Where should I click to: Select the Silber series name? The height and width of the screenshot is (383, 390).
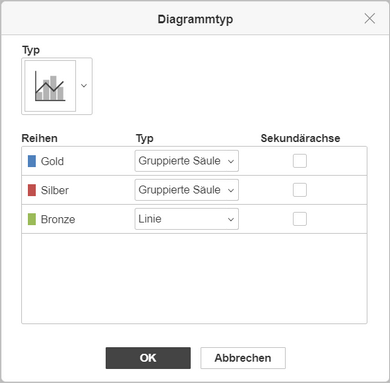pyautogui.click(x=55, y=190)
